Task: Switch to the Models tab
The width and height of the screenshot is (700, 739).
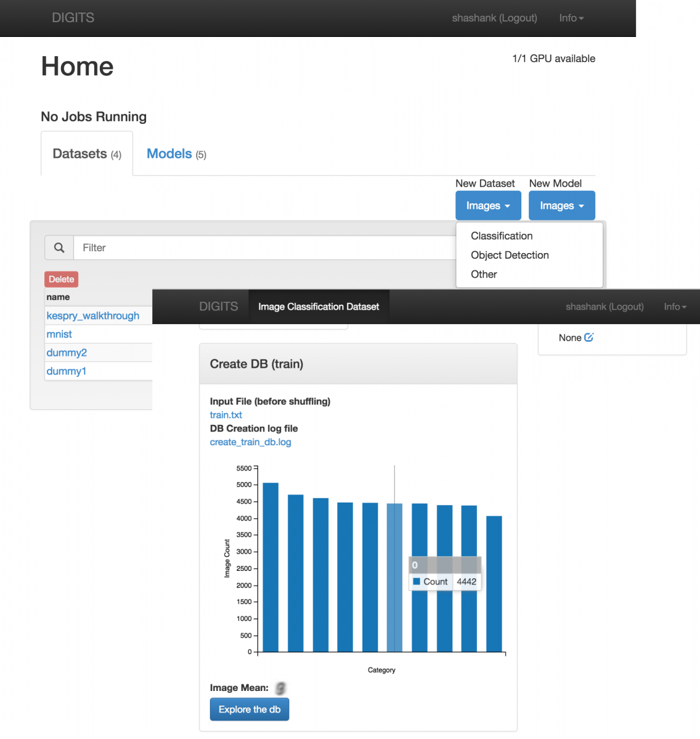Action: click(x=176, y=154)
